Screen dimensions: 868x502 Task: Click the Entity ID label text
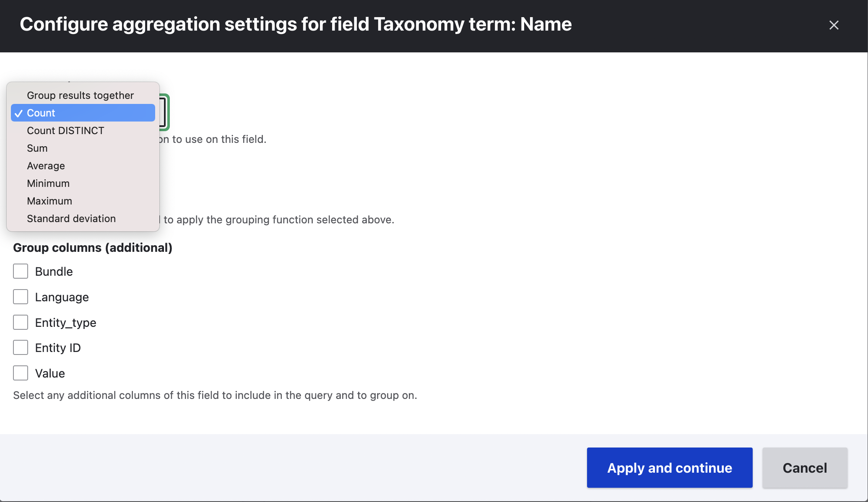[58, 348]
